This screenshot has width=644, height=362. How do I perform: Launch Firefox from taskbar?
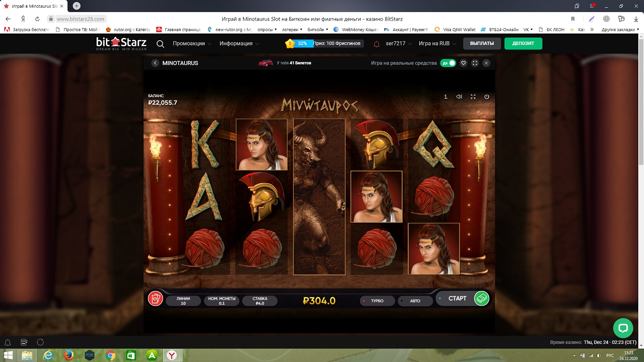point(69,355)
